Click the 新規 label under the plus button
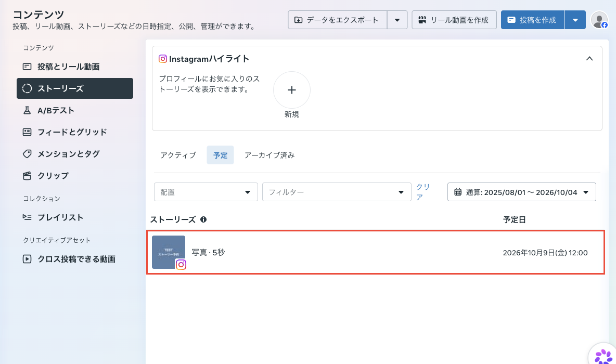 (292, 114)
